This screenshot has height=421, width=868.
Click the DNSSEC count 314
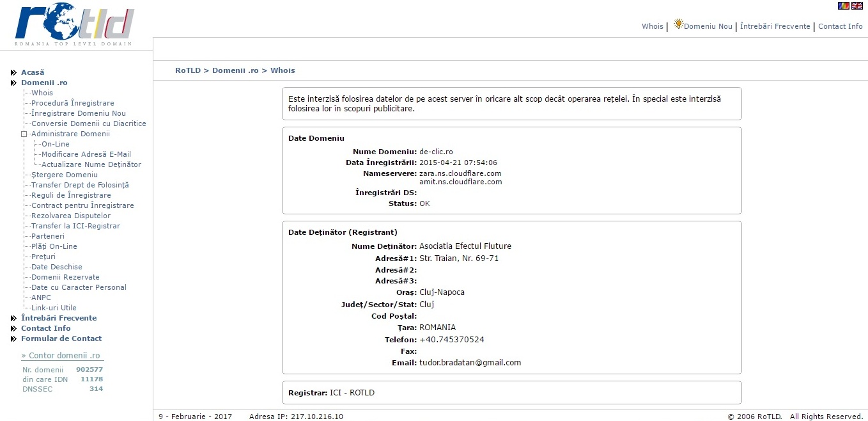pos(96,390)
